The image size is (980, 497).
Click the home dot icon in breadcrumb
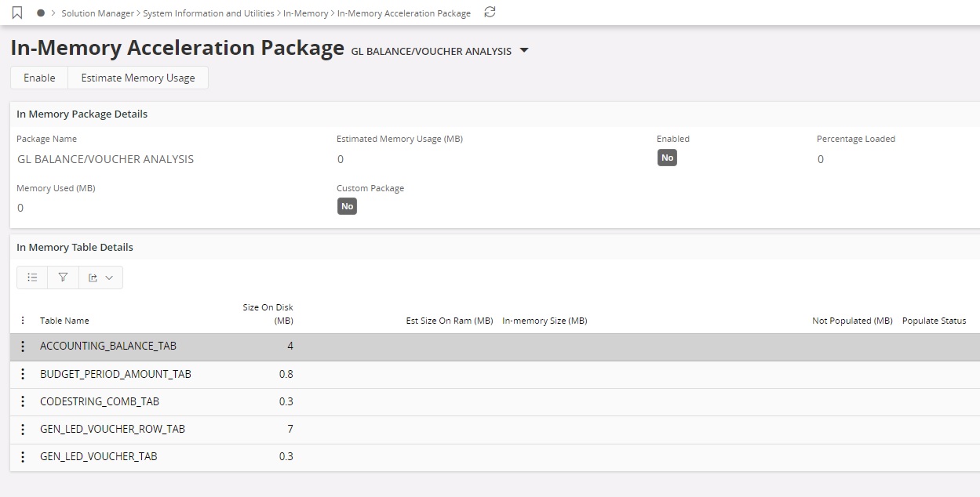(x=41, y=13)
